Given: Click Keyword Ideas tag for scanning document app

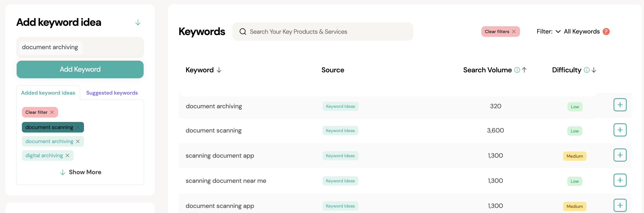Looking at the screenshot, I should pos(340,156).
